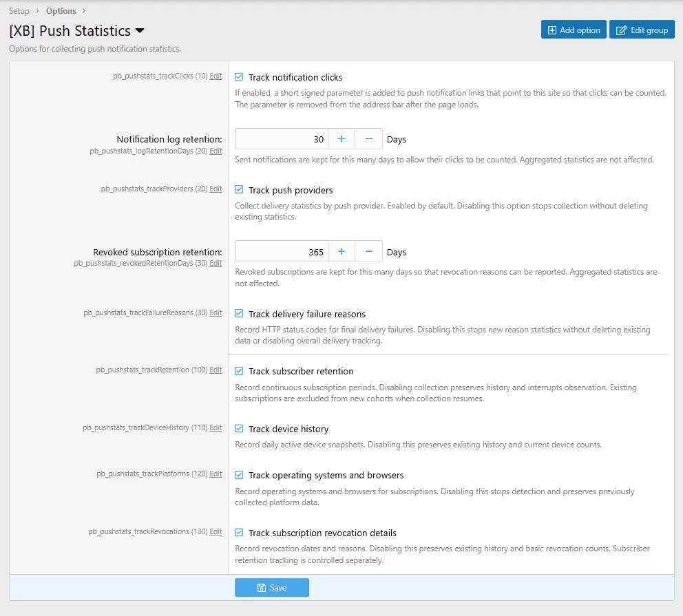
Task: Click the Save button
Action: click(272, 587)
